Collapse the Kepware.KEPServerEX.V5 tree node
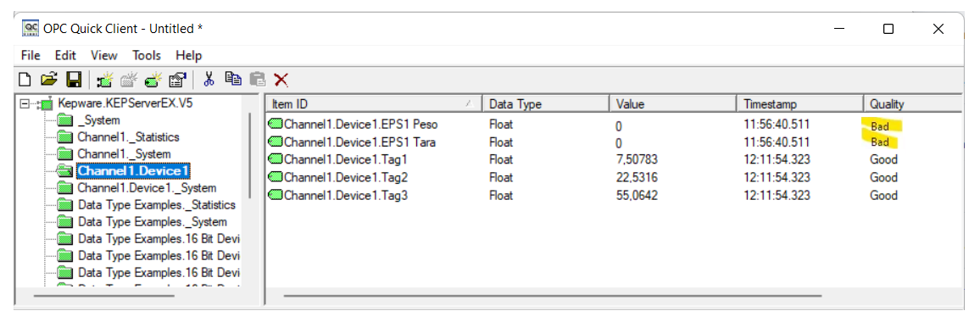 pyautogui.click(x=25, y=103)
